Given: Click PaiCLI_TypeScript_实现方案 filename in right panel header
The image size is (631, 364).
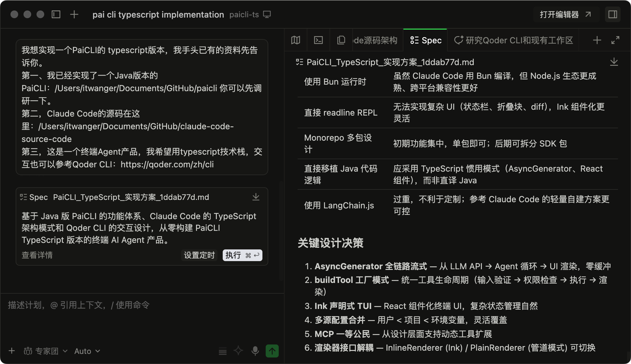Looking at the screenshot, I should 390,62.
